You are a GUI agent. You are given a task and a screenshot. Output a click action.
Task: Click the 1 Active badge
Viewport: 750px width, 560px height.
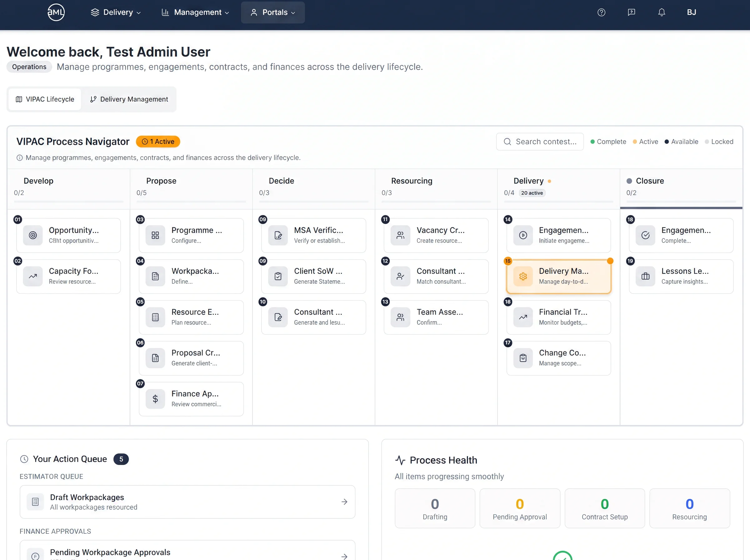point(158,142)
